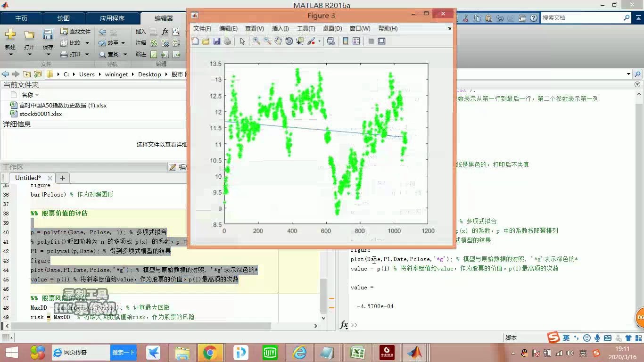Click Show Plot Tools and Dock icon
644x362 pixels.
tap(382, 41)
